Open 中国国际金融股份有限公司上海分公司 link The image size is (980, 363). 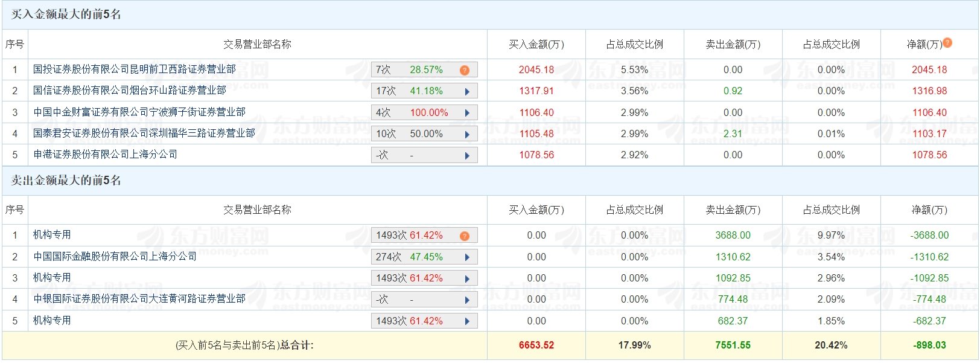[x=115, y=257]
